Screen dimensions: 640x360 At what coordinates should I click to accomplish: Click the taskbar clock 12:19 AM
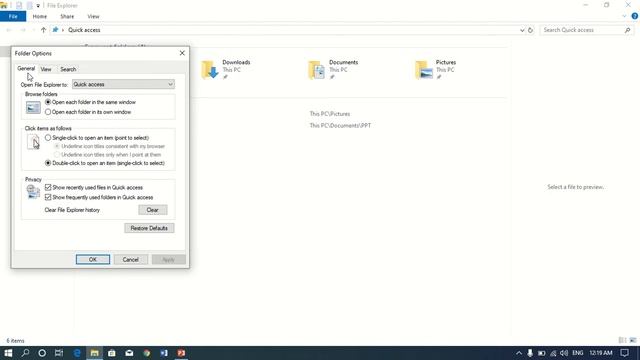pos(601,353)
